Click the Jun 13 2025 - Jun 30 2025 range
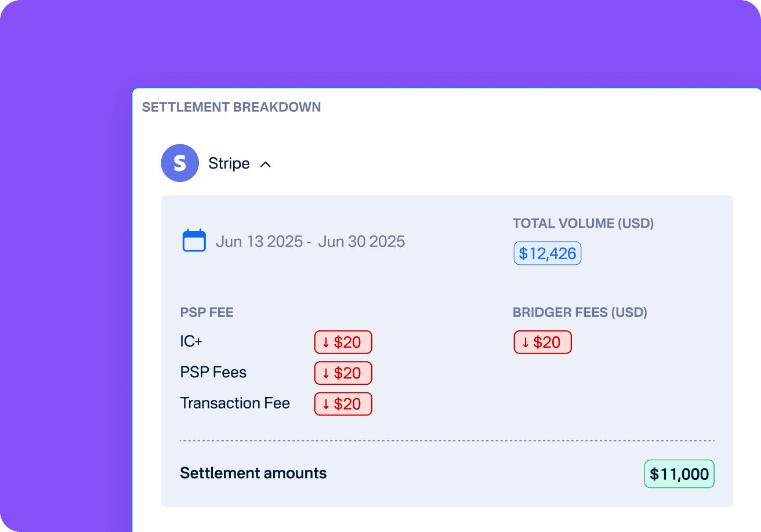The width and height of the screenshot is (761, 532). (310, 241)
